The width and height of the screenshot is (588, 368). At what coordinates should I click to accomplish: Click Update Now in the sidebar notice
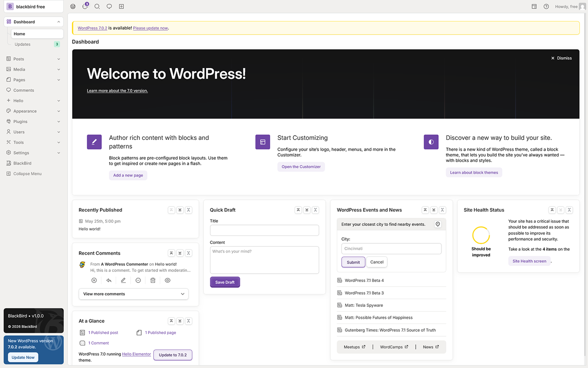23,357
